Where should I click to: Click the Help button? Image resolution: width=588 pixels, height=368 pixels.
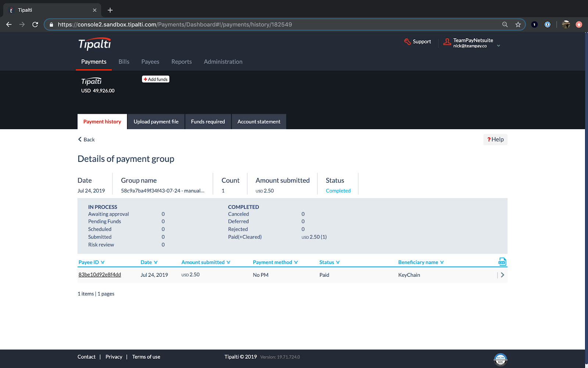tap(495, 139)
